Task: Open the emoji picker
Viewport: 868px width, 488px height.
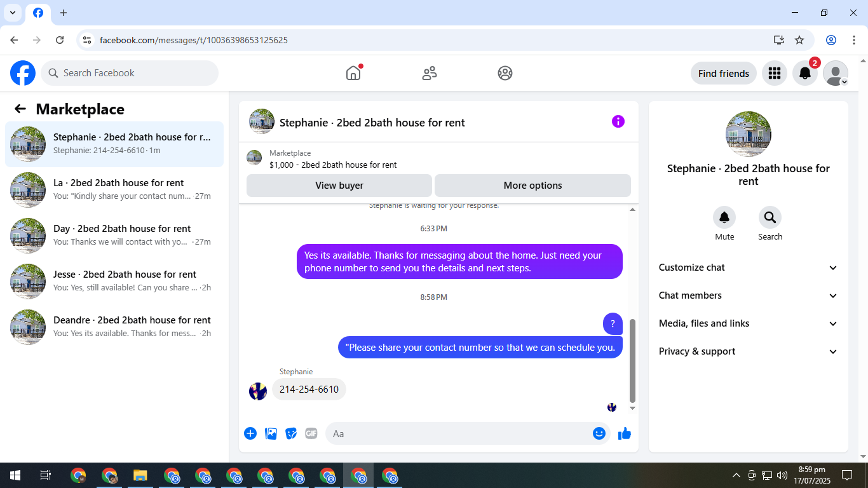Action: (599, 433)
